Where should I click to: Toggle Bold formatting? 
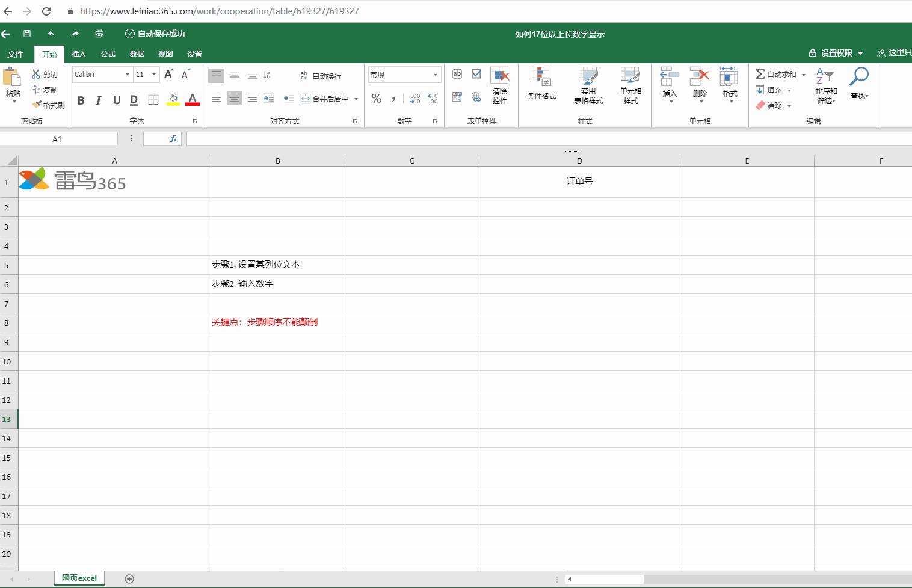(81, 100)
